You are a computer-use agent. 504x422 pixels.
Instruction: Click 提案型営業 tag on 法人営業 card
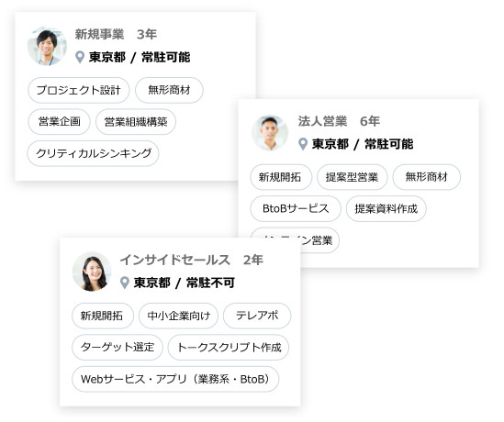click(352, 177)
